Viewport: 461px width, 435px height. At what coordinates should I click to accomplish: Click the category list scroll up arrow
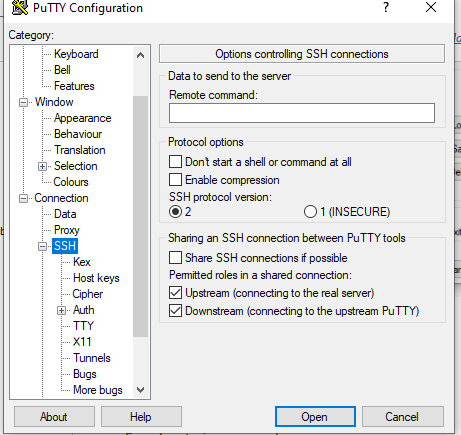(140, 55)
